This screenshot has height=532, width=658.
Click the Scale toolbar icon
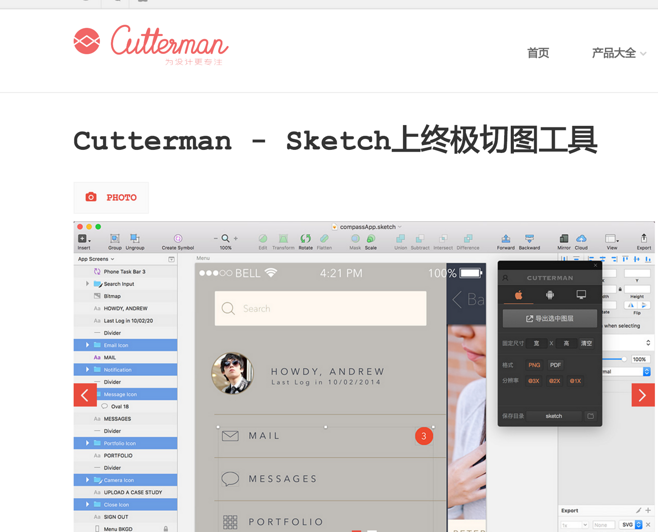[x=371, y=239]
